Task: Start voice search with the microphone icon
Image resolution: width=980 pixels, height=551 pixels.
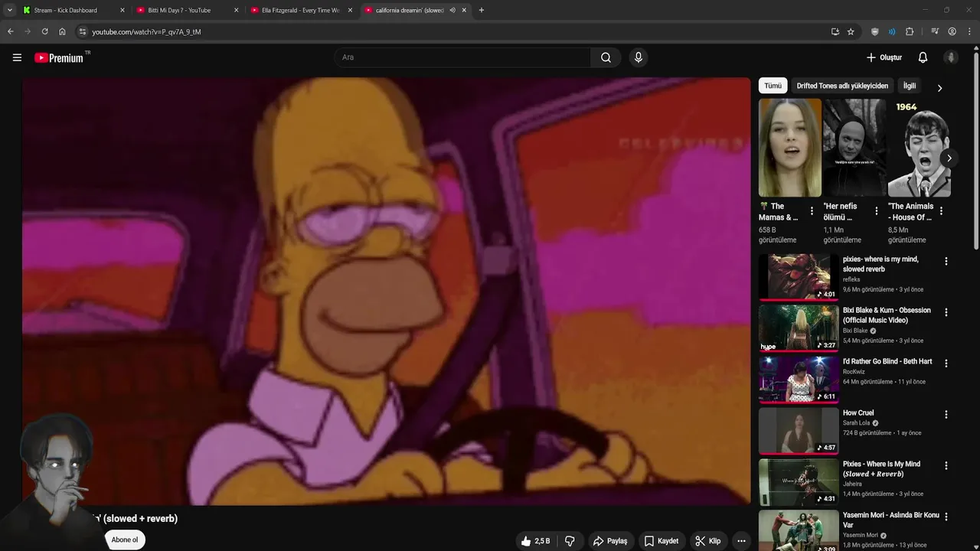Action: click(x=638, y=57)
